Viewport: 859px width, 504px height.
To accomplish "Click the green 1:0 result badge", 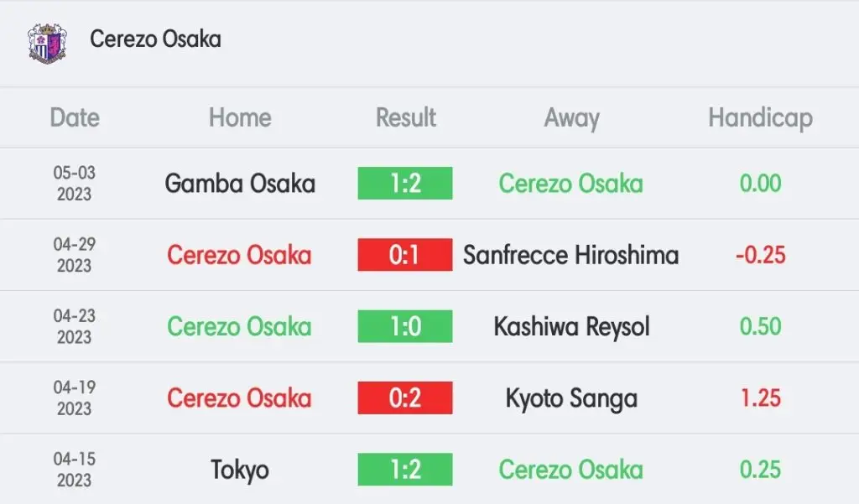I will tap(405, 326).
